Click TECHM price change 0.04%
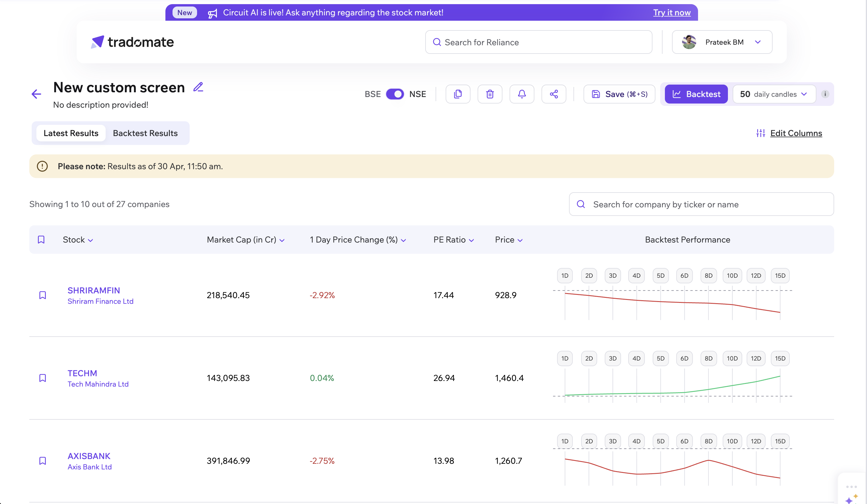 pyautogui.click(x=322, y=378)
